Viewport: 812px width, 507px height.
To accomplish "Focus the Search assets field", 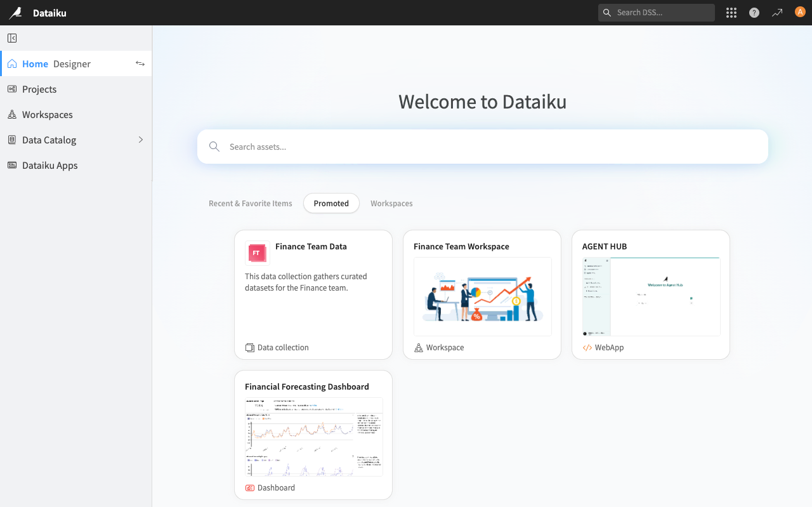I will pyautogui.click(x=483, y=147).
